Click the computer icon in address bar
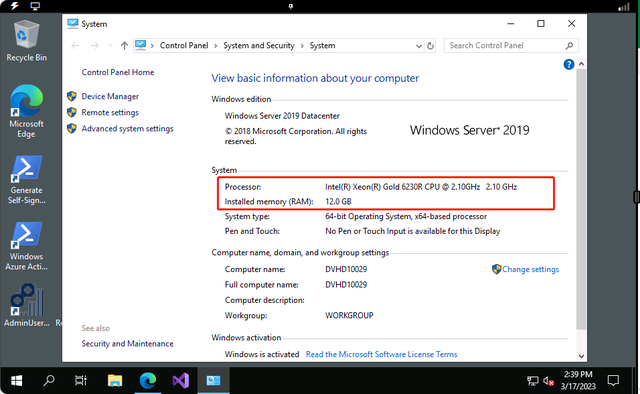The image size is (640, 394). (141, 45)
